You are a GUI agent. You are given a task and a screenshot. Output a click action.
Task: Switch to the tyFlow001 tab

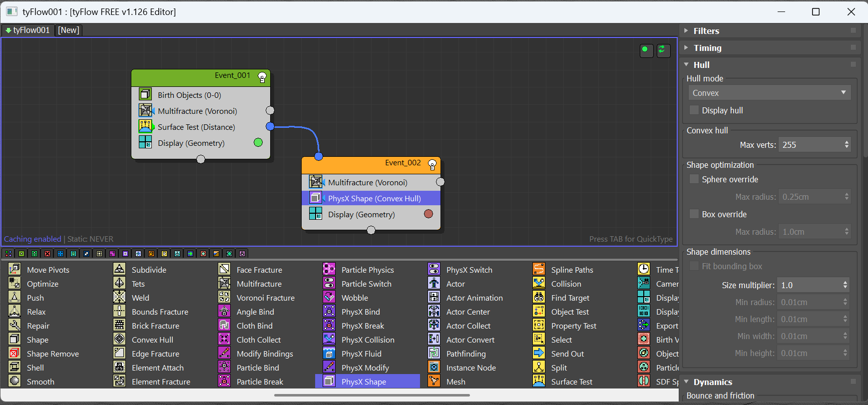[x=27, y=30]
